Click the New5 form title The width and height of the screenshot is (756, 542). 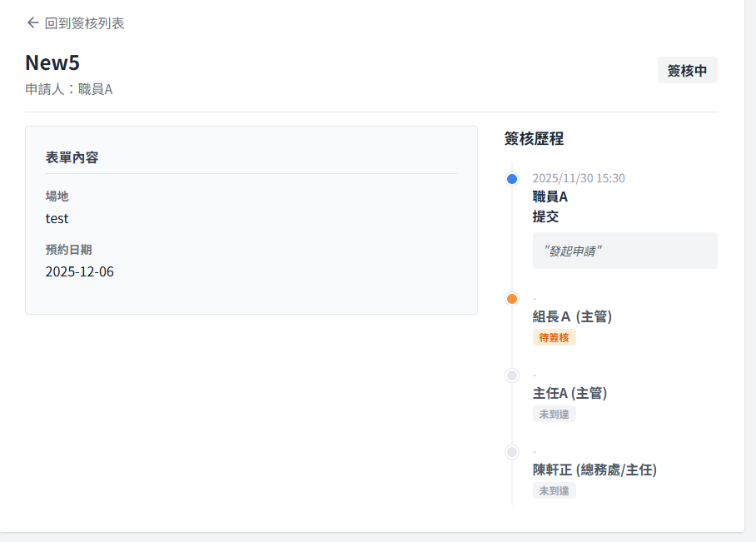click(x=52, y=62)
